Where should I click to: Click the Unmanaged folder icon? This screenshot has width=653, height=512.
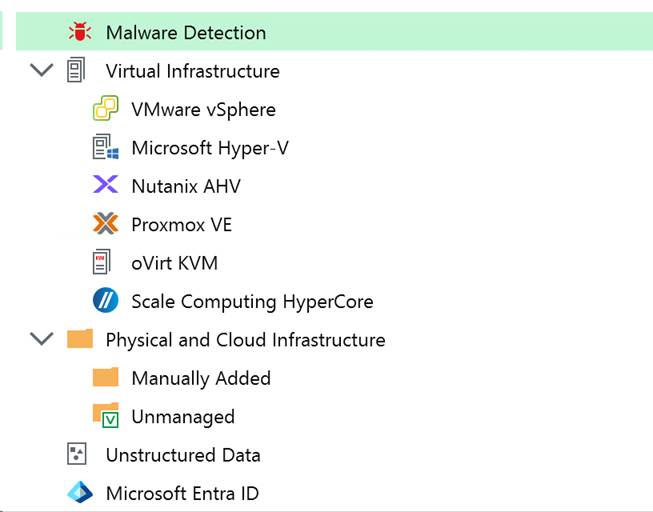coord(105,416)
